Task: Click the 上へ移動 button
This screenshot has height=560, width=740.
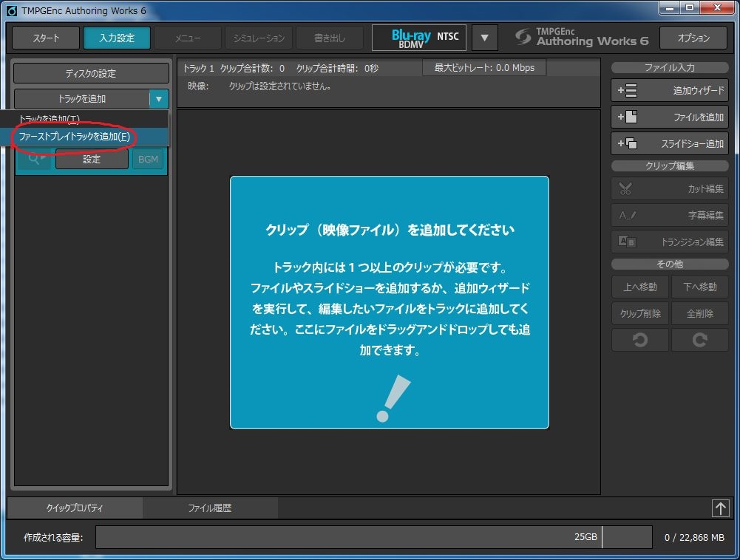Action: click(640, 287)
